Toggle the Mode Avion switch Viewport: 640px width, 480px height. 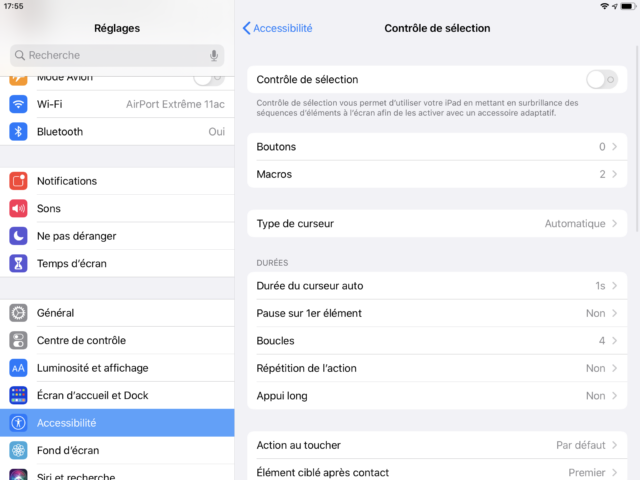(209, 78)
